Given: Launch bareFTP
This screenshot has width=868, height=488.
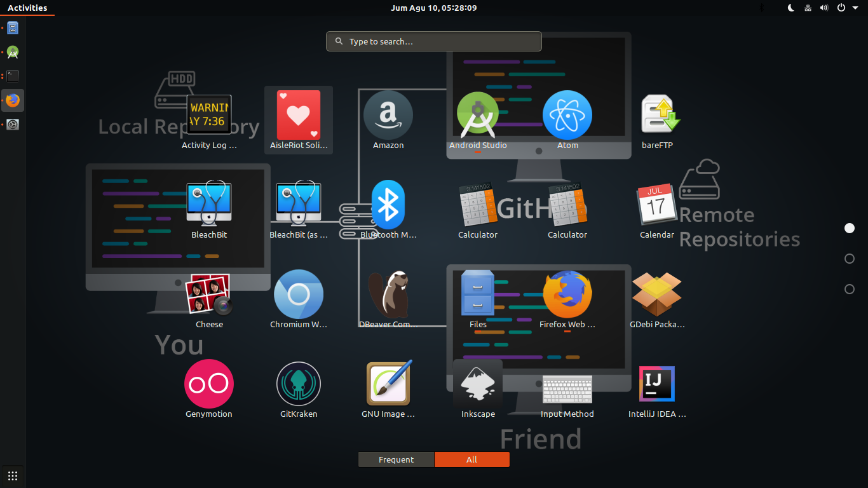Looking at the screenshot, I should coord(657,121).
